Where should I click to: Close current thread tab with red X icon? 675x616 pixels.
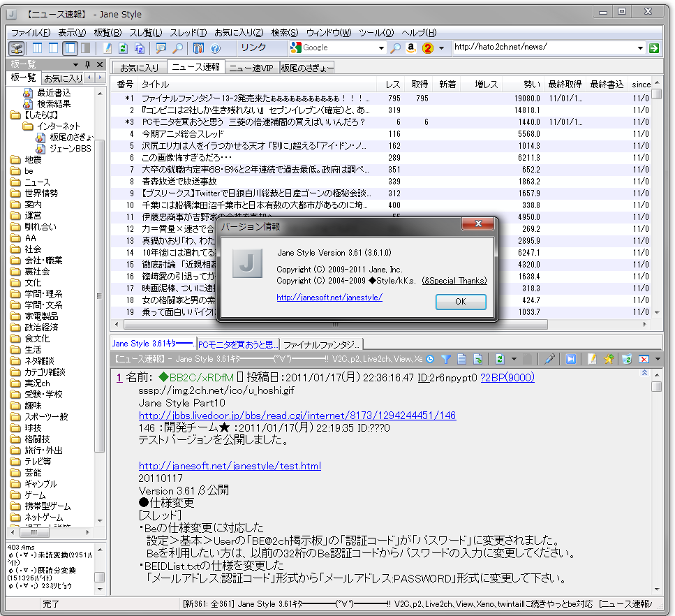point(644,359)
